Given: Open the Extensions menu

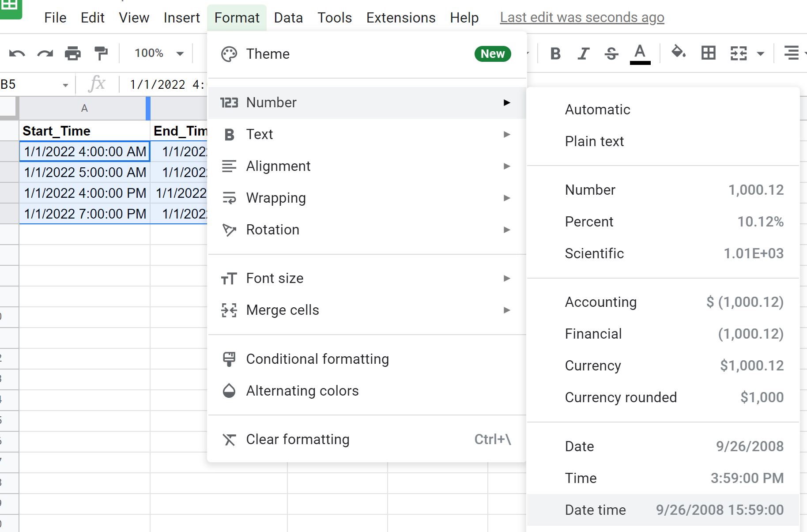Looking at the screenshot, I should [x=401, y=18].
